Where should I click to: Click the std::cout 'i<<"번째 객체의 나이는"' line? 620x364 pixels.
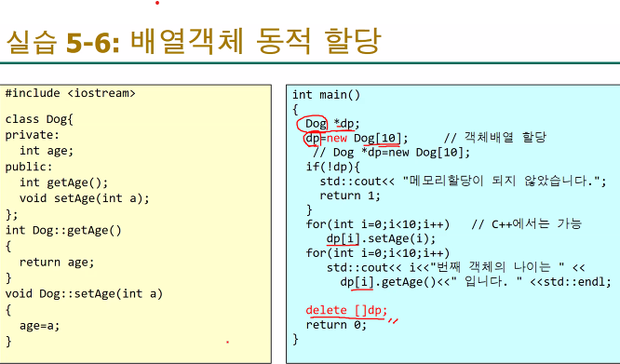click(x=455, y=267)
